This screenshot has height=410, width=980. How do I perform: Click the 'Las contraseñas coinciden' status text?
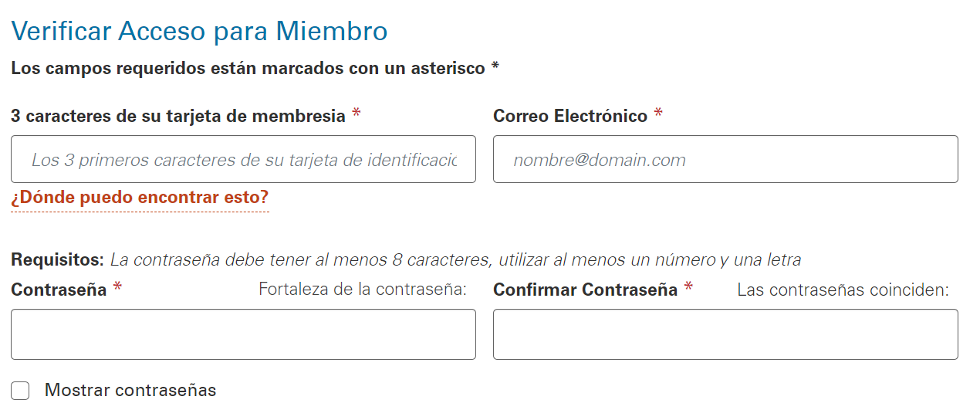coord(843,290)
